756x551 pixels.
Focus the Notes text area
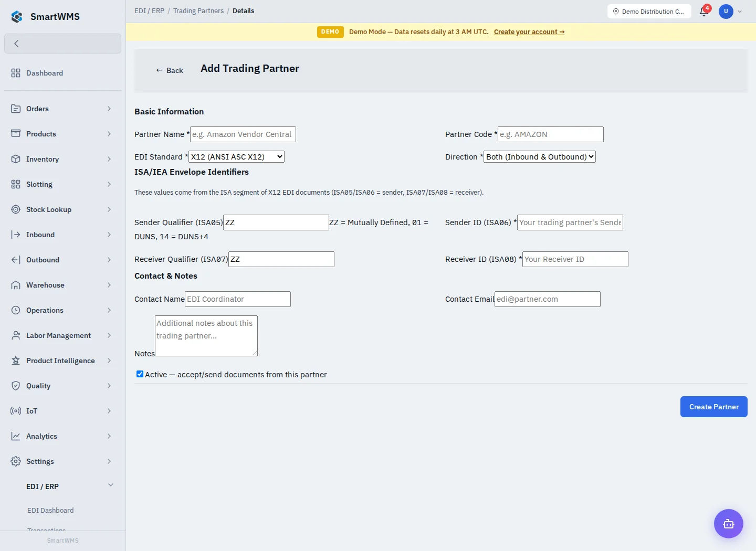click(x=206, y=336)
